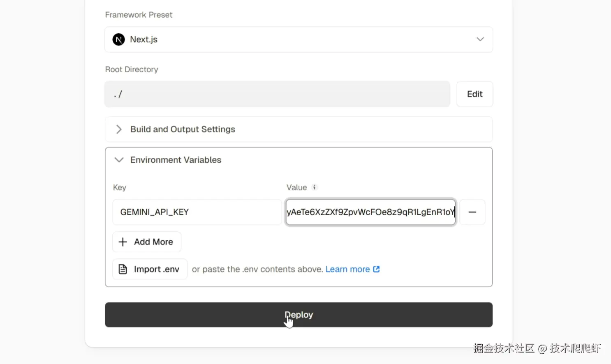Viewport: 611px width, 364px height.
Task: Expand Build and Output Settings chevron
Action: tap(119, 129)
